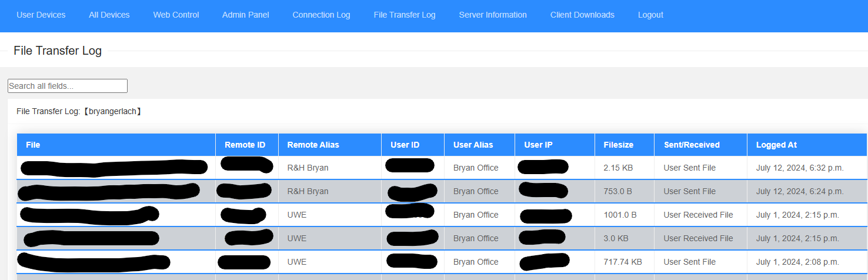Open Web Control from navbar
The width and height of the screenshot is (868, 280).
[176, 15]
